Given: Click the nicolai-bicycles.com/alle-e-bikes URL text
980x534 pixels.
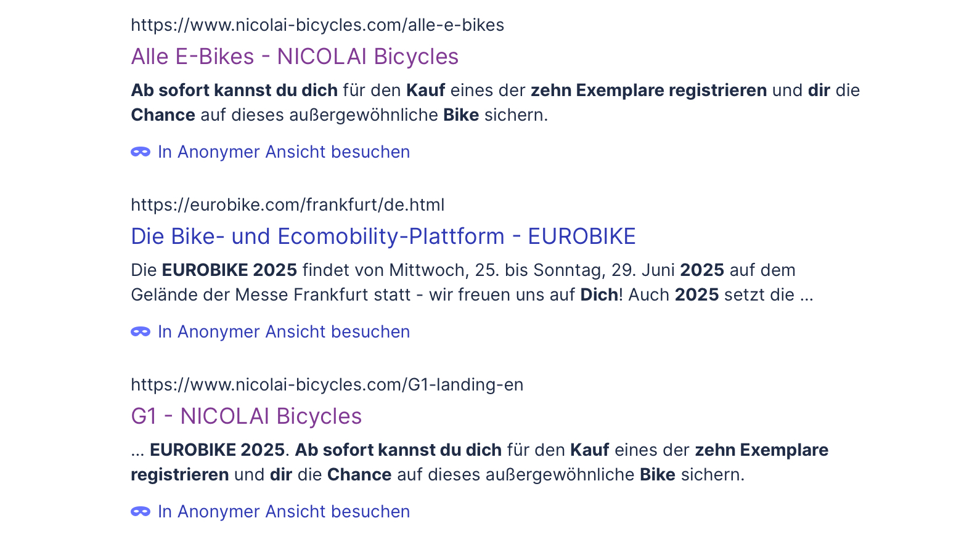Looking at the screenshot, I should pyautogui.click(x=317, y=25).
